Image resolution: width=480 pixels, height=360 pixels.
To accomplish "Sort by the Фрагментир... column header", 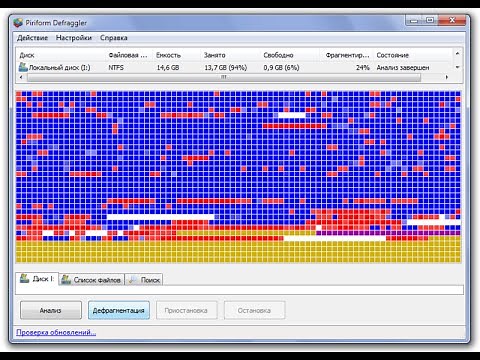I will tap(347, 55).
